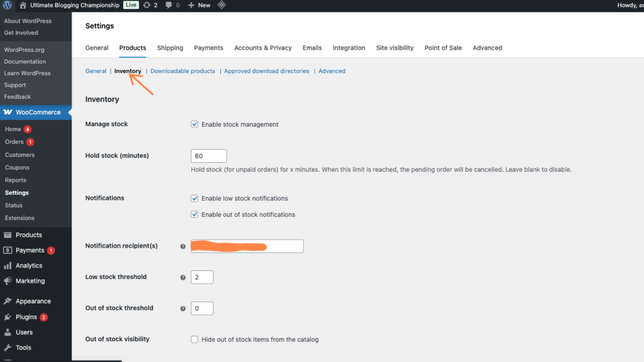Click the updates refresh icon
Screen dimensions: 644x362
pos(147,5)
